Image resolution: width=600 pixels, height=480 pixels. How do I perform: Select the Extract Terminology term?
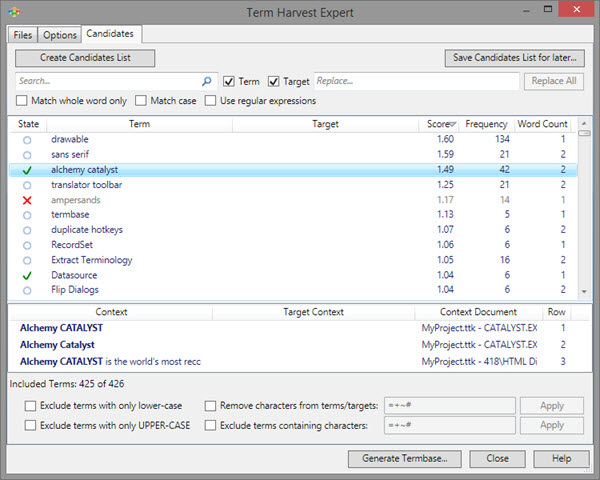pyautogui.click(x=92, y=260)
